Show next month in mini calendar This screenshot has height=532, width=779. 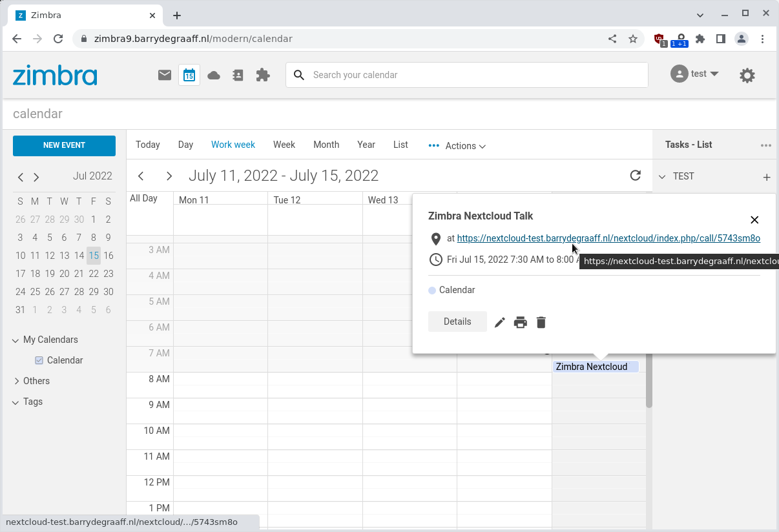click(36, 177)
